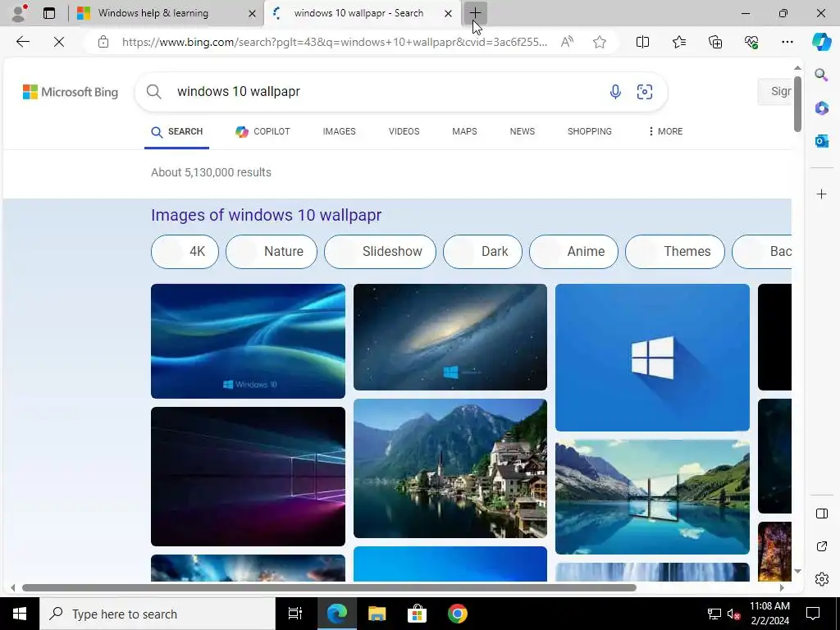Activate Read aloud in address bar

(567, 42)
